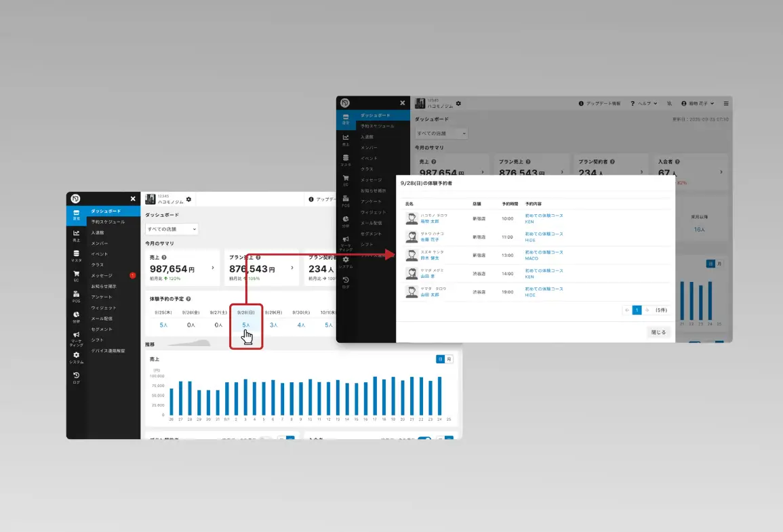The width and height of the screenshot is (783, 532).
Task: Switch 売上 chart to 月 view in left window
Action: tap(449, 359)
